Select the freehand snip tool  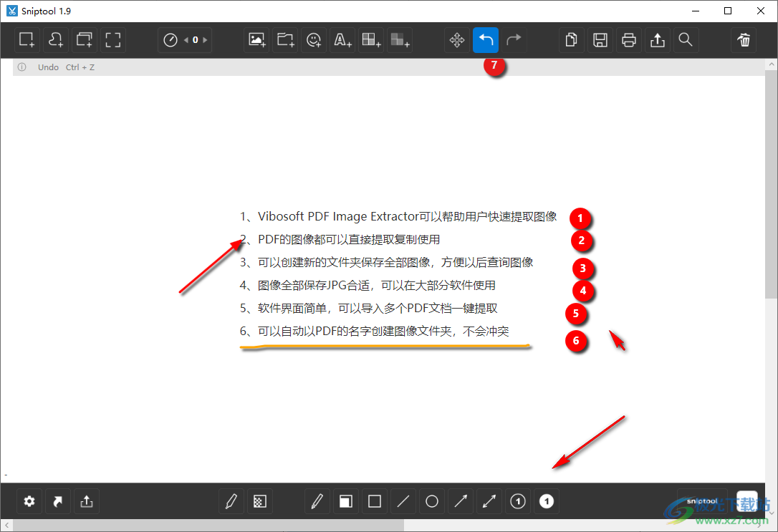55,39
